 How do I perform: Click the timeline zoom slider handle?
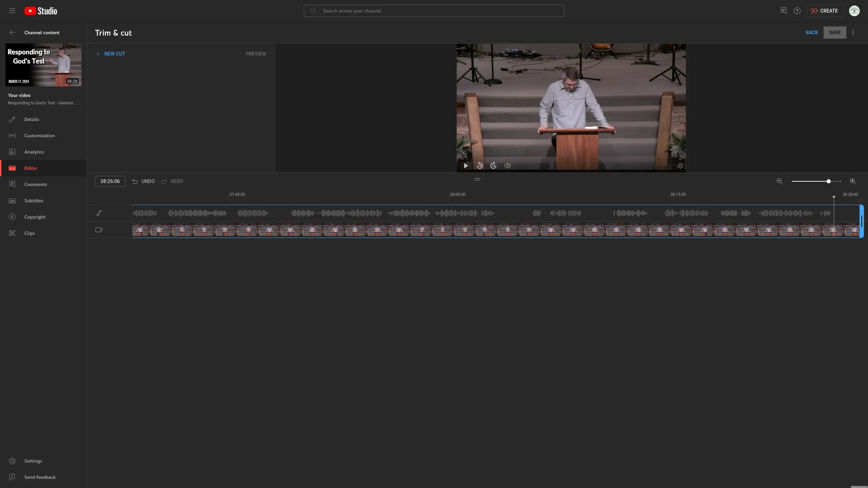[x=828, y=181]
